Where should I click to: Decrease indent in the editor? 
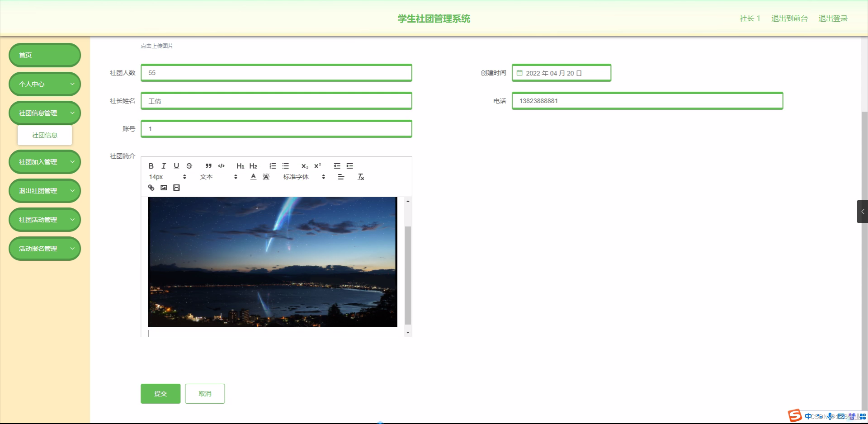[x=337, y=166]
